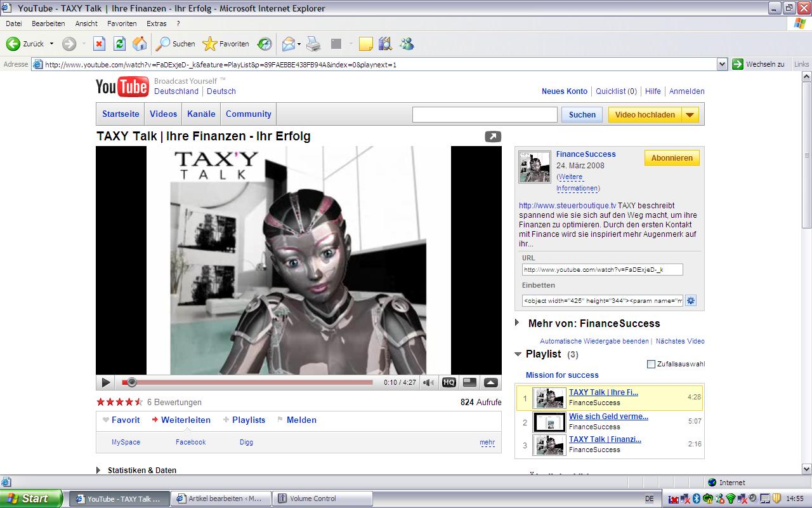Image resolution: width=812 pixels, height=508 pixels.
Task: Play the video with the play button
Action: tap(106, 382)
